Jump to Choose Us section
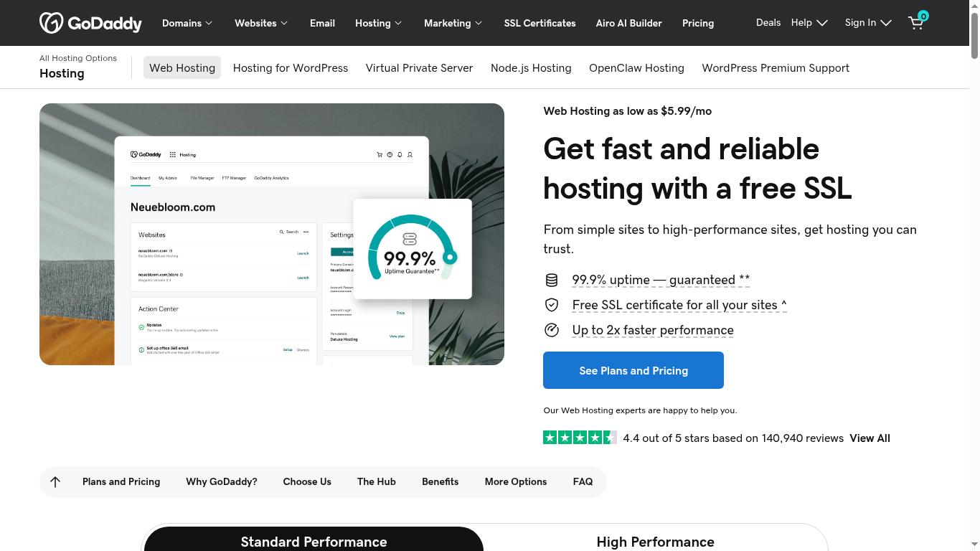Screen dimensions: 980x551 point(307,481)
